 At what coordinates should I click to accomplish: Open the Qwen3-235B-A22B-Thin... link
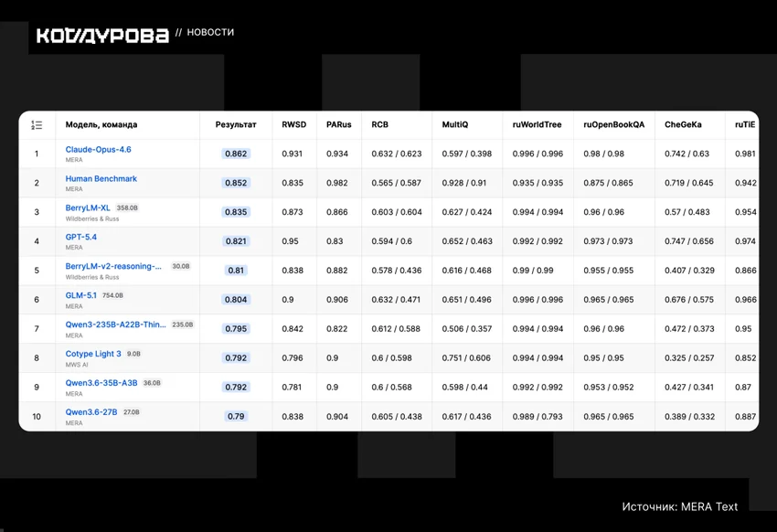click(x=115, y=325)
